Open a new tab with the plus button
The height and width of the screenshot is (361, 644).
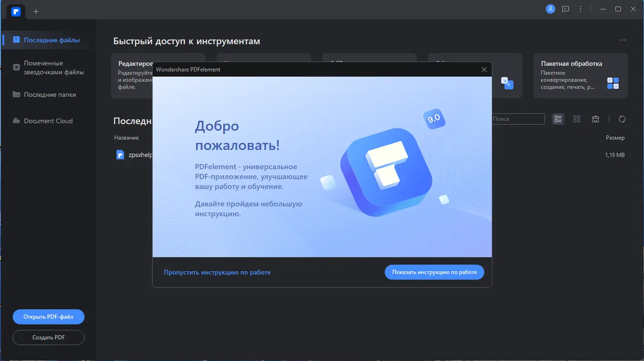coord(36,11)
